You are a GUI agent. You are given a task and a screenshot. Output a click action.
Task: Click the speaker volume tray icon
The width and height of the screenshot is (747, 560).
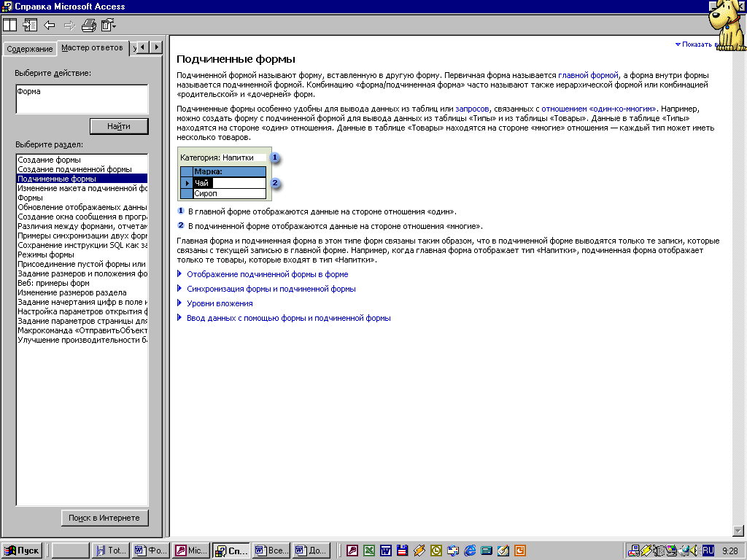pos(695,551)
